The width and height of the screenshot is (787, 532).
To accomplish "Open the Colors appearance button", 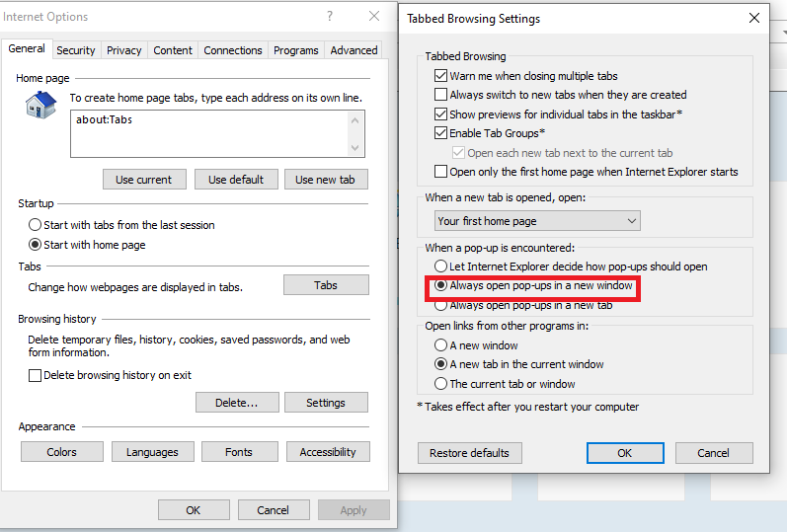I will point(62,452).
